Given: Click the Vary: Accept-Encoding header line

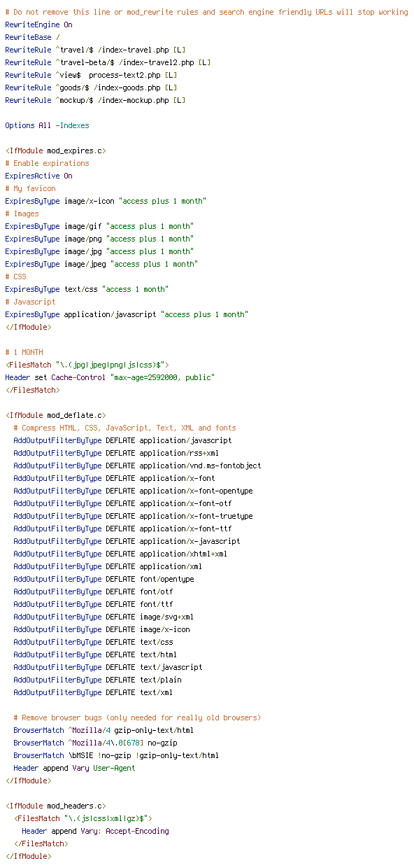Looking at the screenshot, I should 95,831.
